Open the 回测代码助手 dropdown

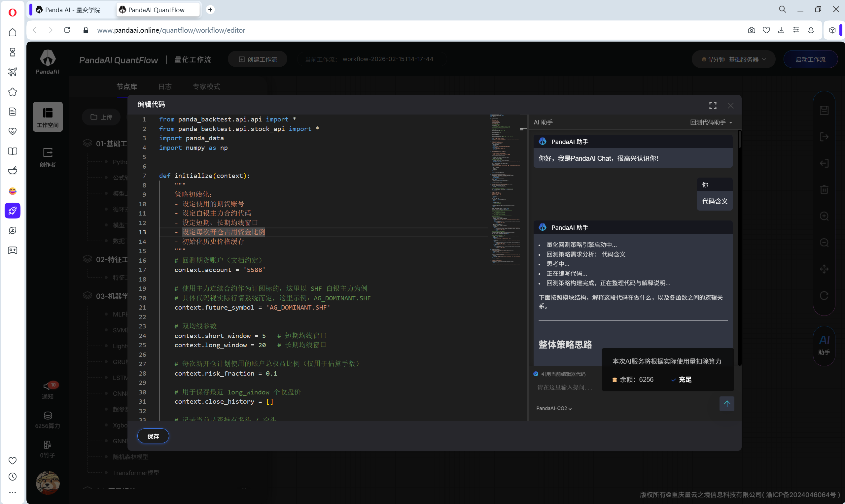(x=711, y=122)
